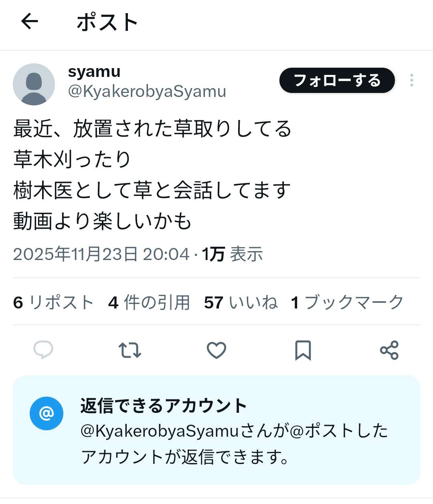
Task: Click the @KyakerobyaSyamu handle under syamu
Action: [x=147, y=92]
